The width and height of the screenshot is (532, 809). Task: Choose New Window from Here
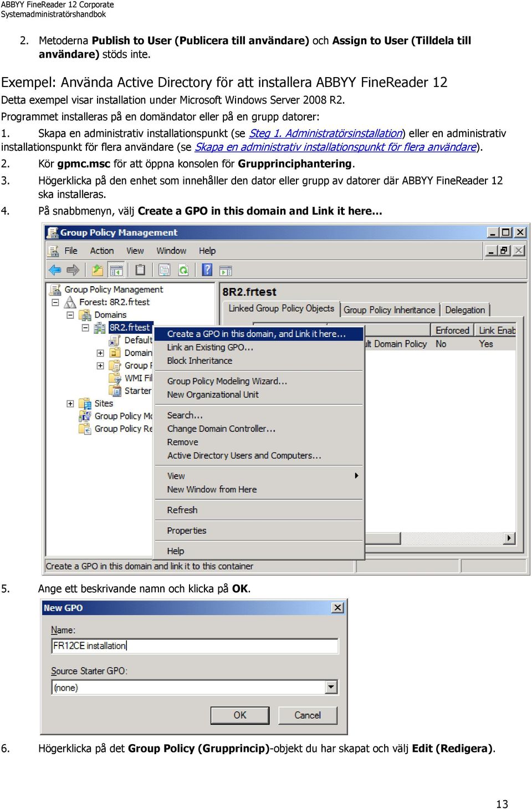point(259,490)
